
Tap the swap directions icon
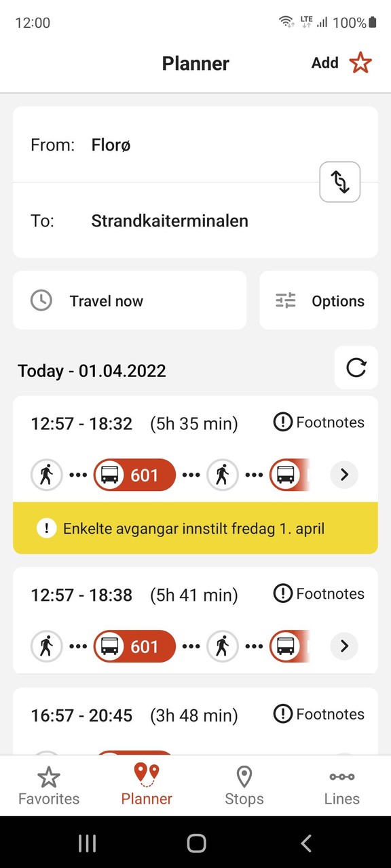tap(339, 182)
